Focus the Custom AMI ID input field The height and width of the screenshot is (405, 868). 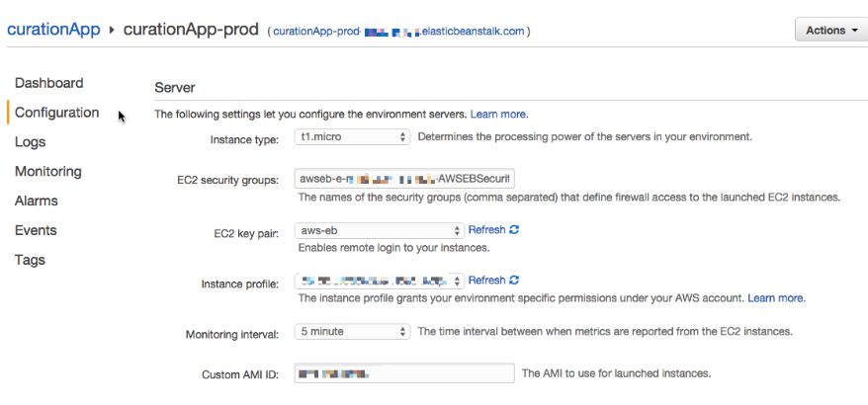pos(404,373)
